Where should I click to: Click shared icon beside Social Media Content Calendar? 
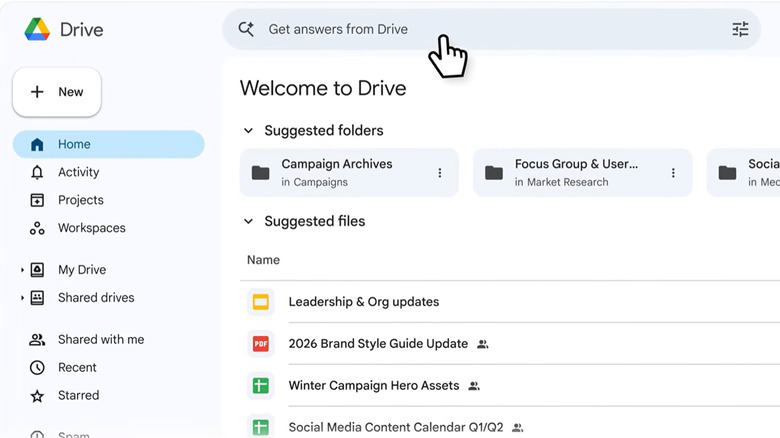pyautogui.click(x=518, y=428)
